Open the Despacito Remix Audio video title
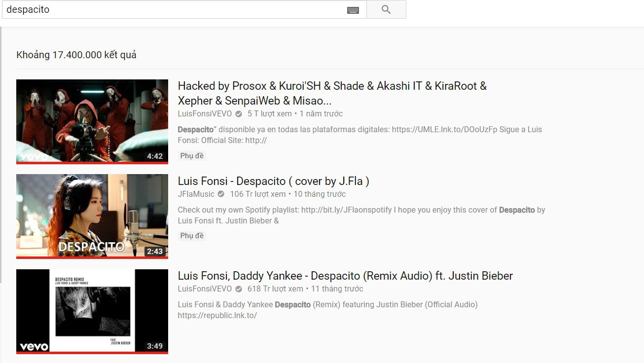The height and width of the screenshot is (363, 644). click(x=345, y=276)
